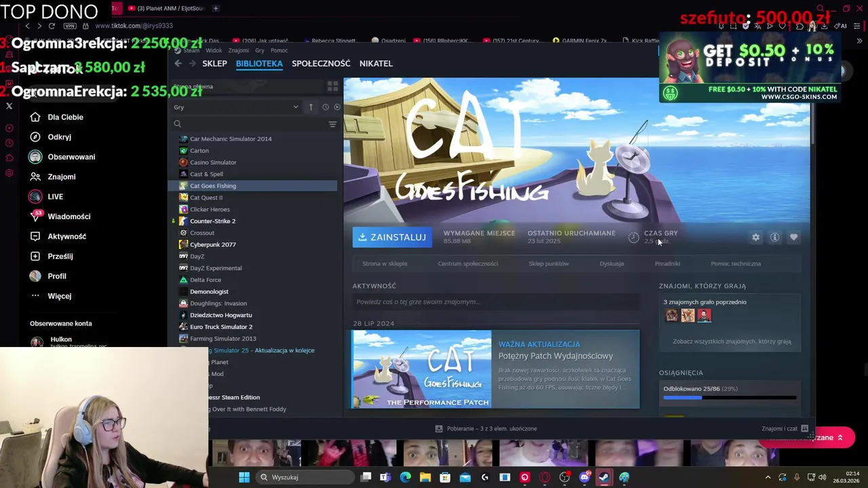
Task: Open Discord from the taskbar
Action: click(x=585, y=477)
